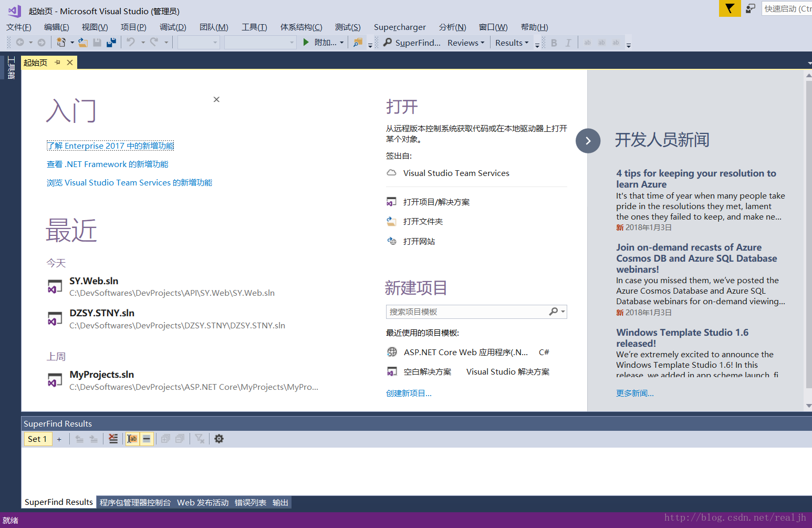Open the Supercharger menu
Screen dimensions: 812x528
(400, 27)
